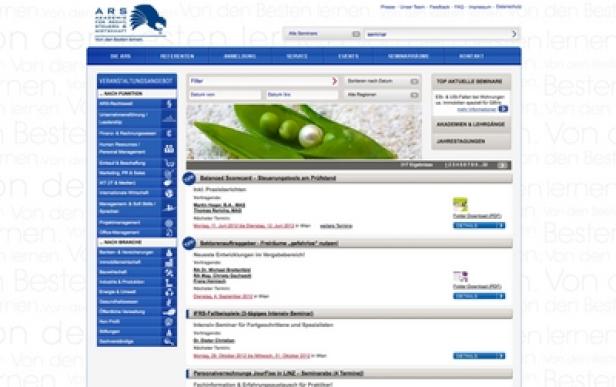The image size is (616, 387).
Task: Focus the Datum bis field
Action: [302, 95]
